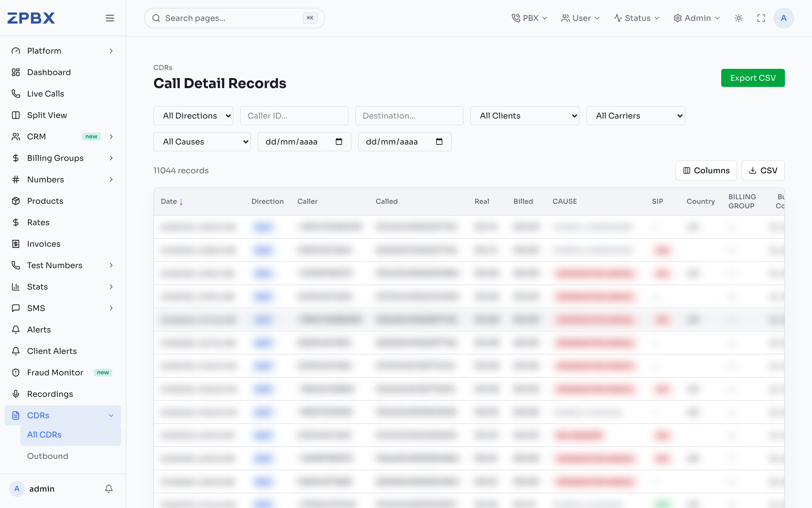Open All Carriers dropdown
The width and height of the screenshot is (812, 508).
tap(636, 116)
